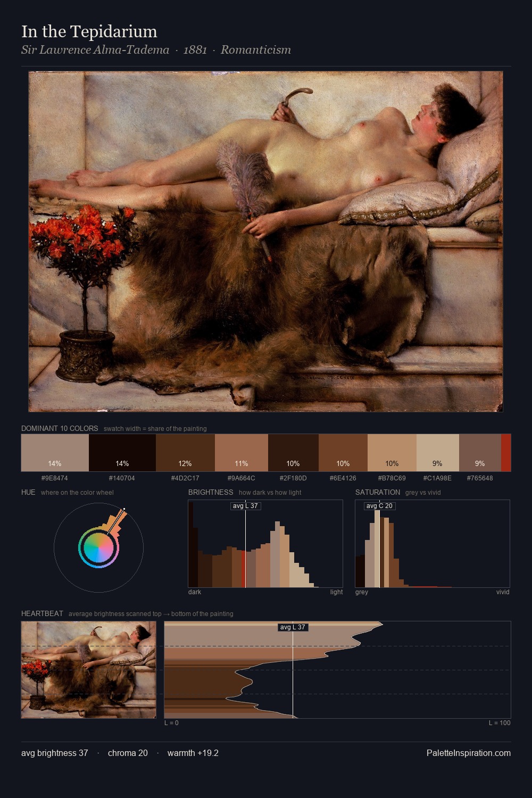The height and width of the screenshot is (798, 532).
Task: Select the #140704 near-black swatch
Action: click(122, 453)
